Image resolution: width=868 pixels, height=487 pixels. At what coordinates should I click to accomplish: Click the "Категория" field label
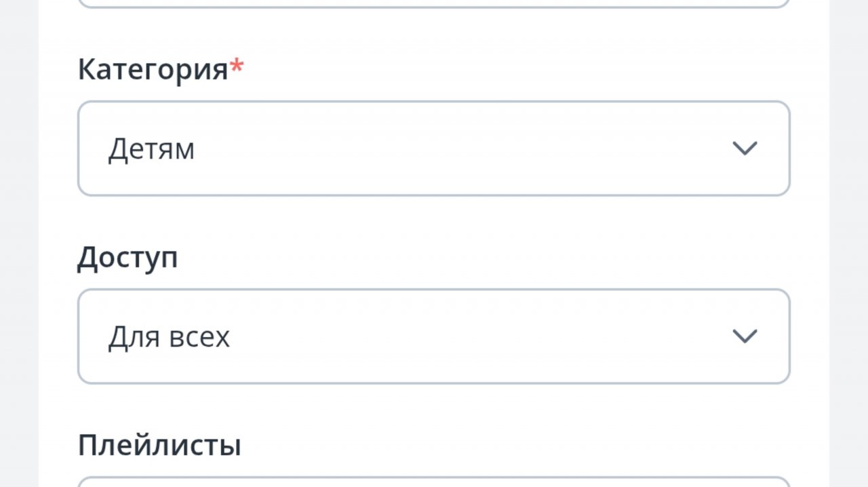pyautogui.click(x=153, y=70)
